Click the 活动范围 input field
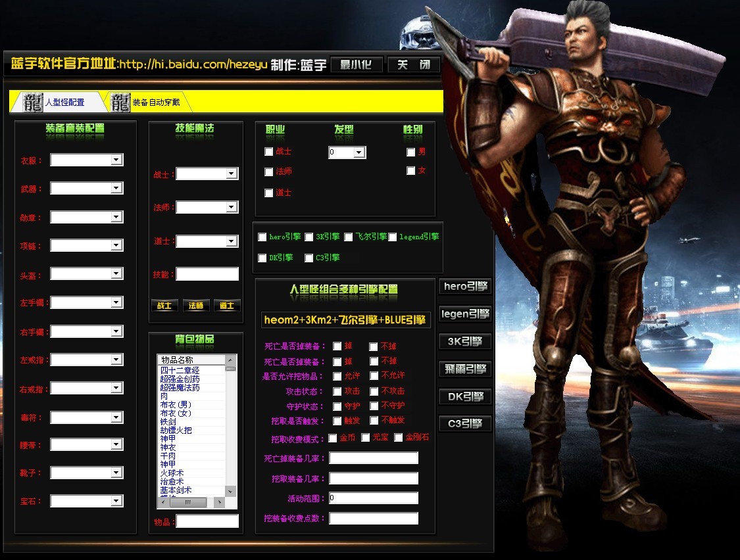The image size is (740, 560). (x=373, y=498)
